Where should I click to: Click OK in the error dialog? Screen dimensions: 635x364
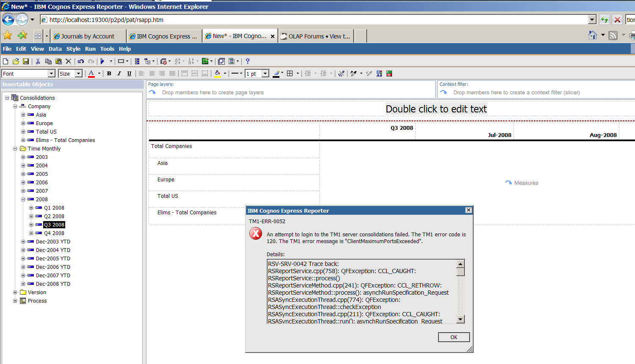point(454,337)
